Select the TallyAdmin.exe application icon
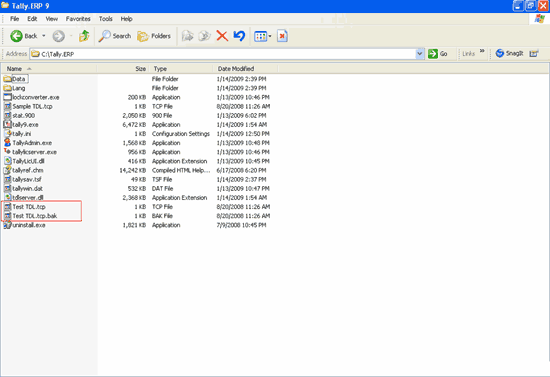The height and width of the screenshot is (377, 550). (x=7, y=142)
